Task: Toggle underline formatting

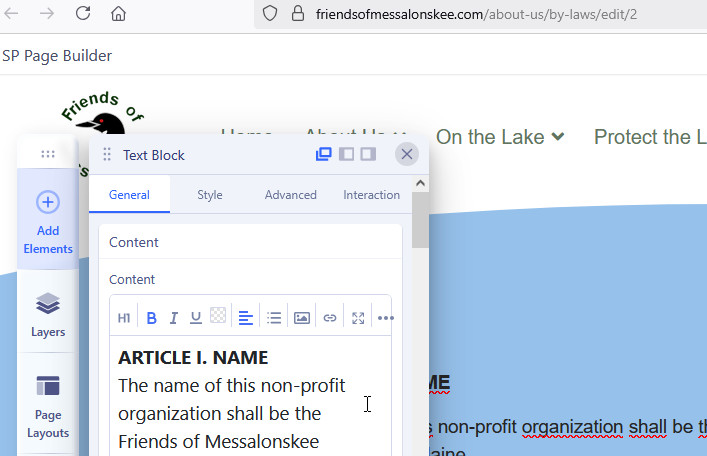Action: tap(196, 318)
